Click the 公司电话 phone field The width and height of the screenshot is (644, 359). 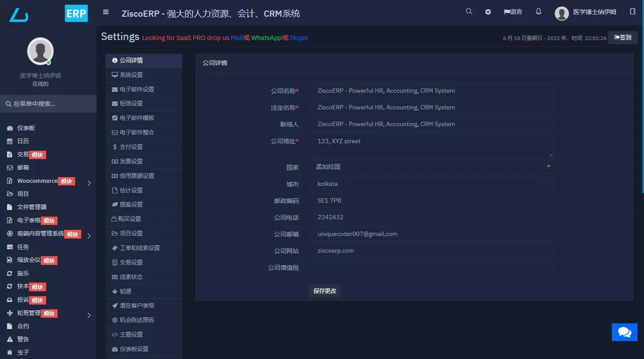pos(360,217)
